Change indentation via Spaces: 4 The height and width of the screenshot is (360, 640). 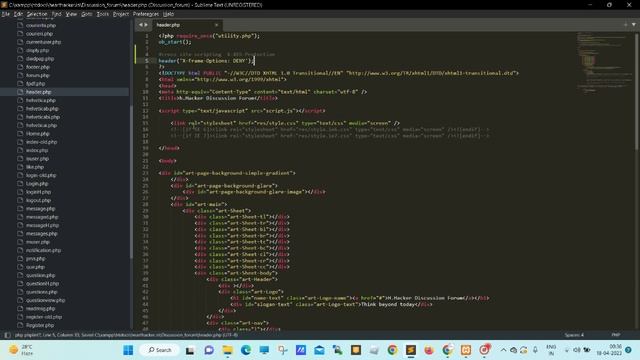(574, 335)
